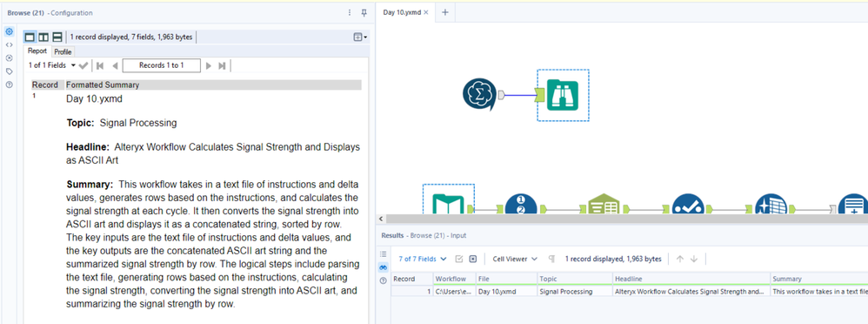Click the Formatted Summary column header
This screenshot has width=868, height=324.
point(213,84)
